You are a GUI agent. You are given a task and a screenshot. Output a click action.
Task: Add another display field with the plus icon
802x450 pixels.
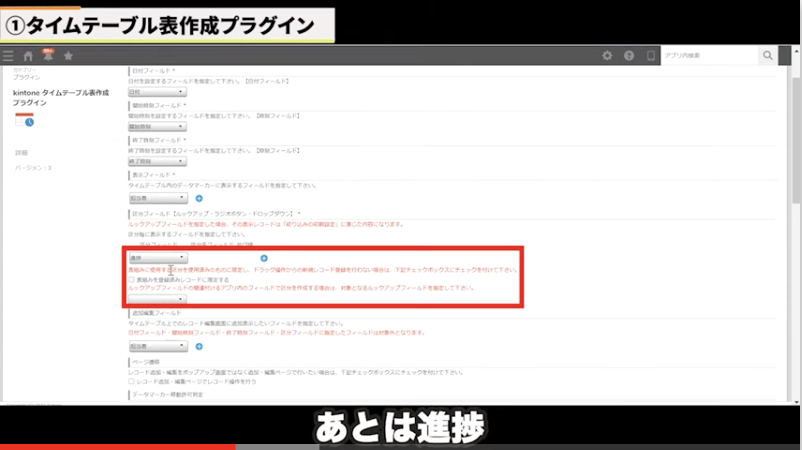(x=199, y=199)
